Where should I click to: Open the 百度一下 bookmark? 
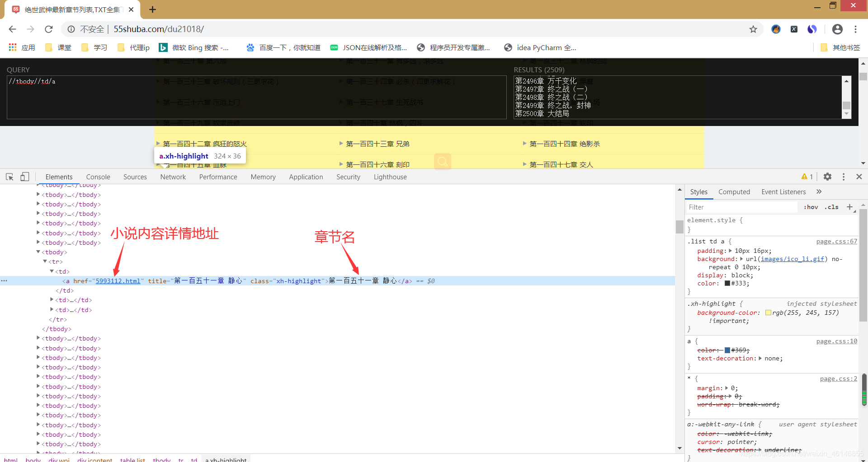283,47
